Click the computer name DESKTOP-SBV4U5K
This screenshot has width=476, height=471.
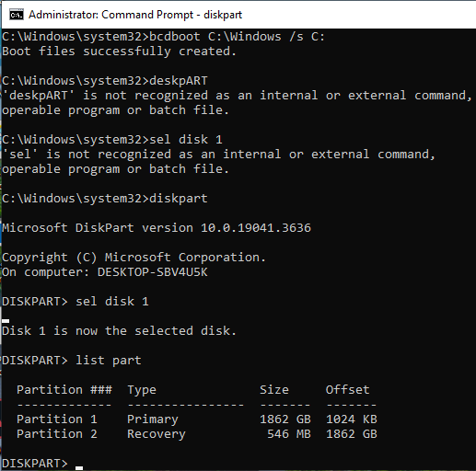click(x=153, y=272)
